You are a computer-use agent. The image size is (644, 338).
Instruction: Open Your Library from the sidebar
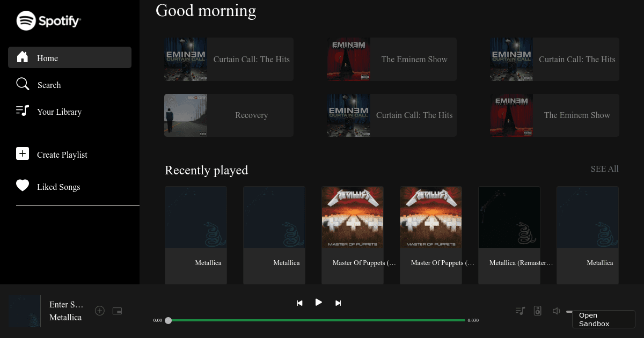click(59, 112)
